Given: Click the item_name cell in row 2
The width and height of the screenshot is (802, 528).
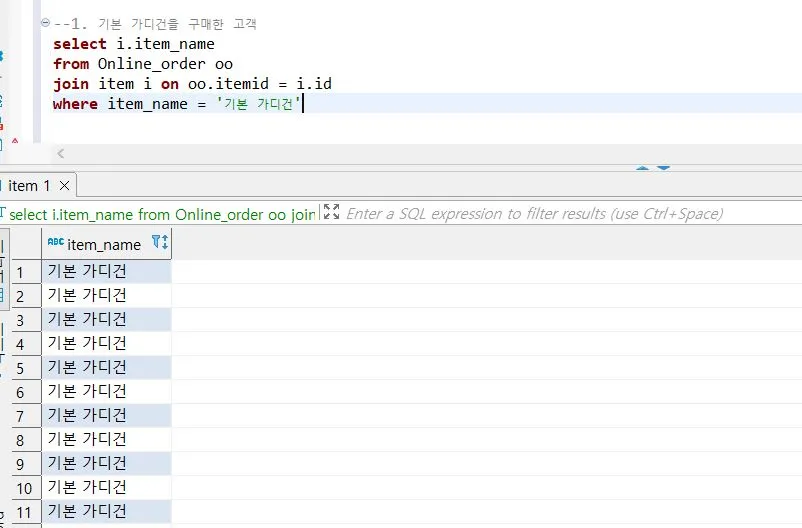Looking at the screenshot, I should 106,295.
